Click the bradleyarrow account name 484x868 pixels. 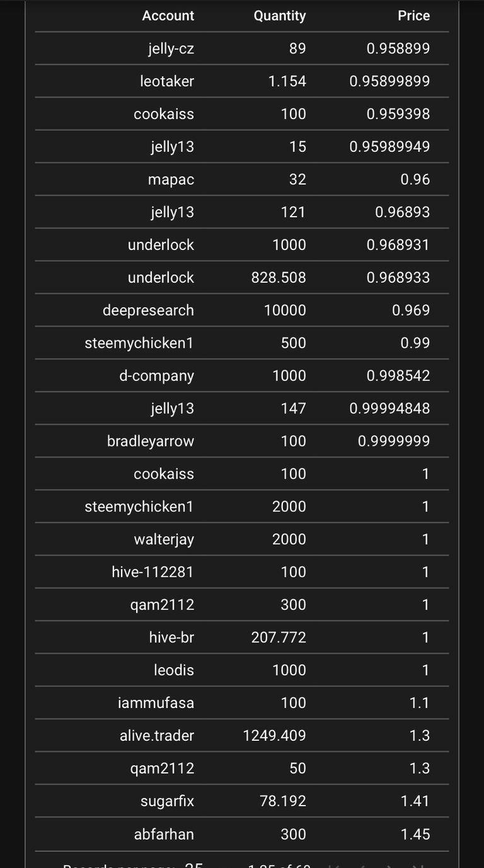coord(151,442)
